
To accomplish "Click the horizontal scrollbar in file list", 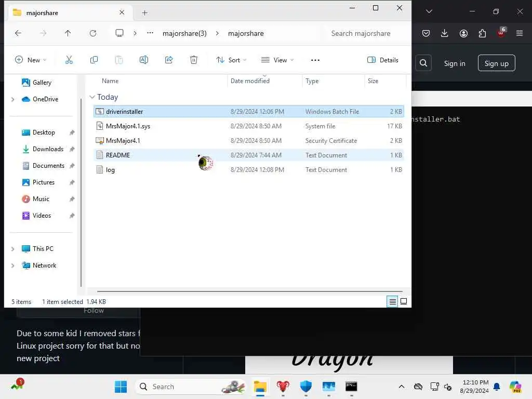I will pos(250,291).
